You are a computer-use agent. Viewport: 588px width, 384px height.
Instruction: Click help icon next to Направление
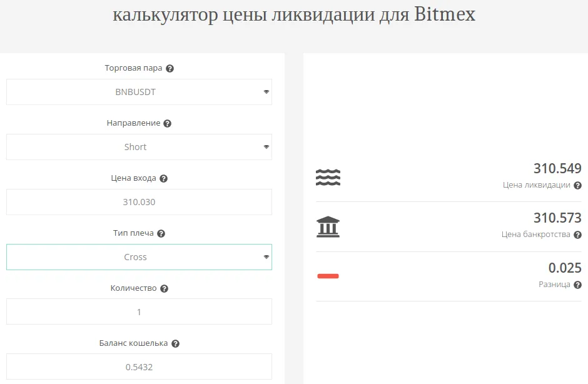168,123
